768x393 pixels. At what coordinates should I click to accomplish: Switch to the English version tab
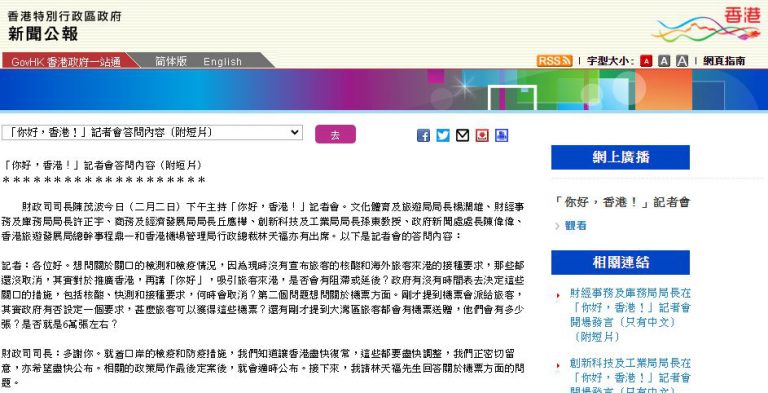pyautogui.click(x=222, y=62)
